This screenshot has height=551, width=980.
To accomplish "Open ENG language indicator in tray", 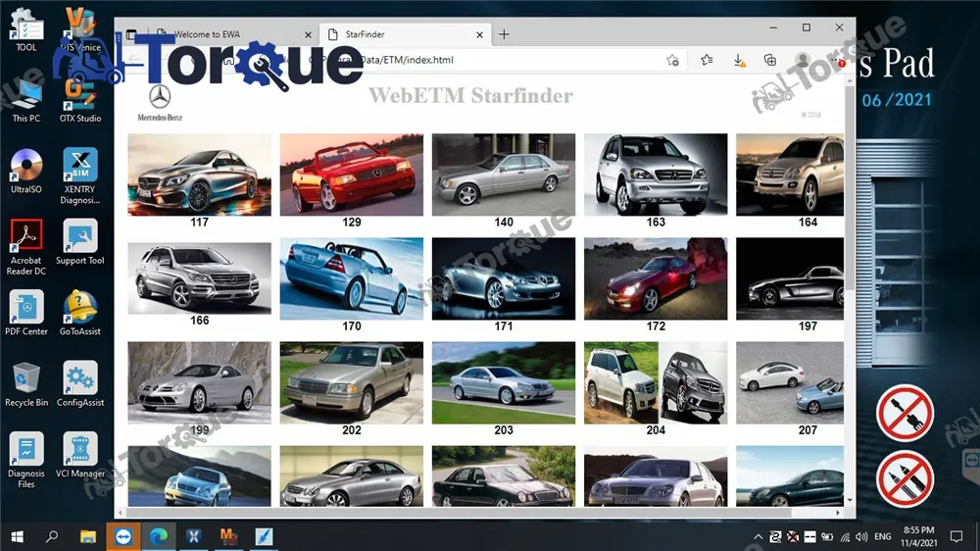I will (x=883, y=536).
